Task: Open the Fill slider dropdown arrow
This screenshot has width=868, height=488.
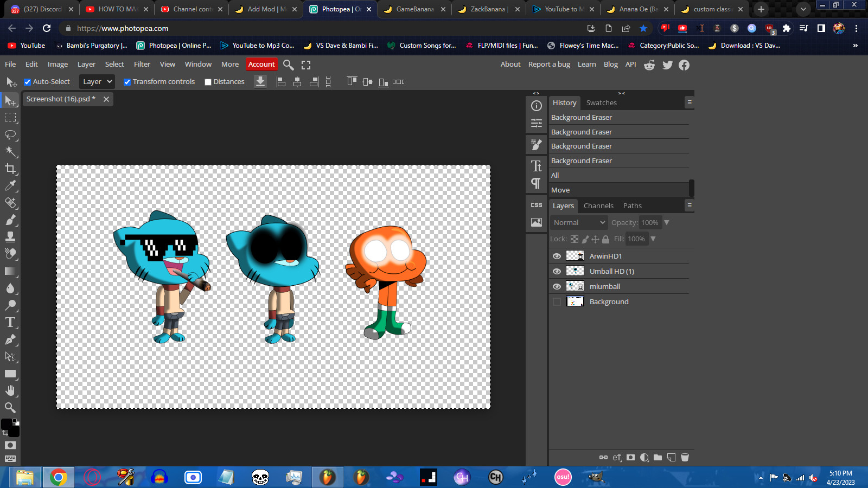Action: (x=653, y=239)
